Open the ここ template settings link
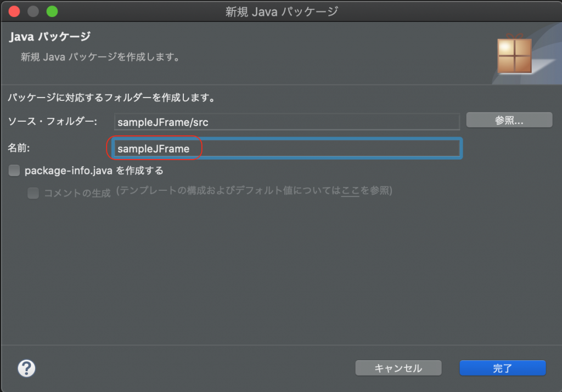 pos(350,192)
